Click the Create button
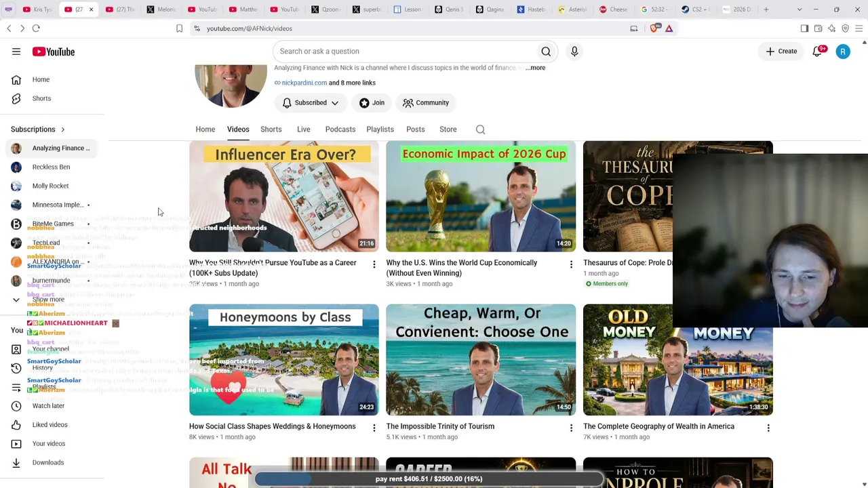 tap(781, 52)
